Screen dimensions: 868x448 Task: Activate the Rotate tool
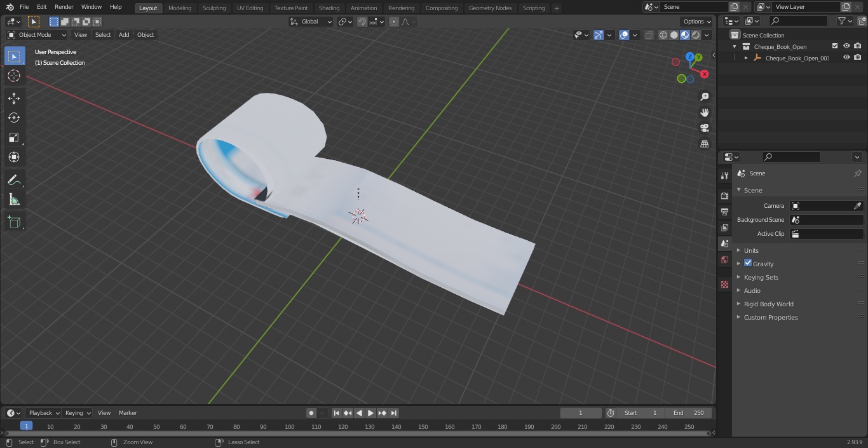point(14,118)
